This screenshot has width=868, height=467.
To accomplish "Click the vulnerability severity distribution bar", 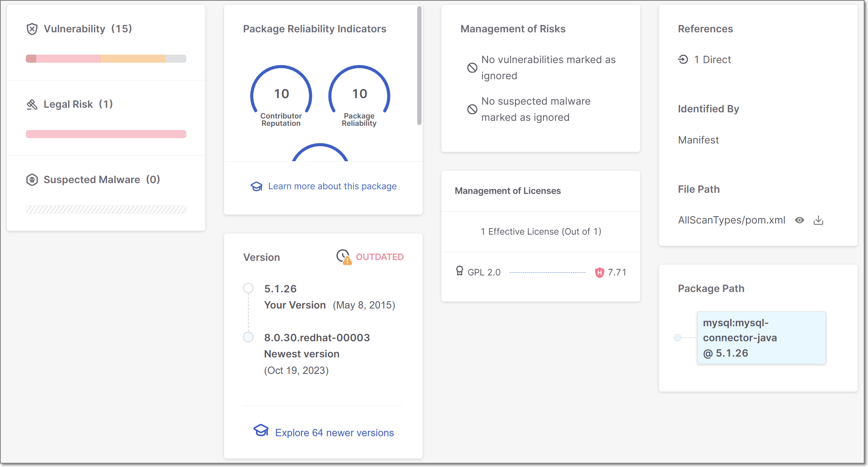I will (x=106, y=59).
